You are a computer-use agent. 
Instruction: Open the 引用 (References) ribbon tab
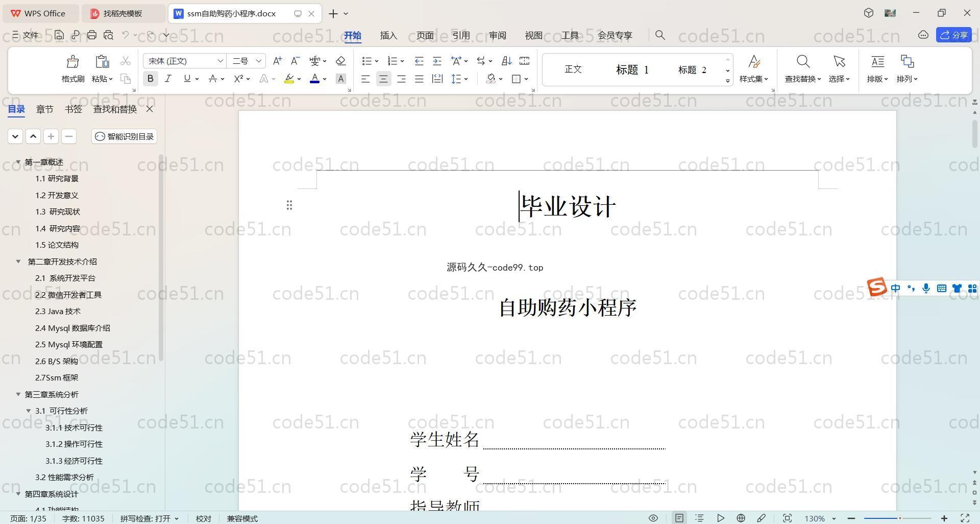(461, 35)
